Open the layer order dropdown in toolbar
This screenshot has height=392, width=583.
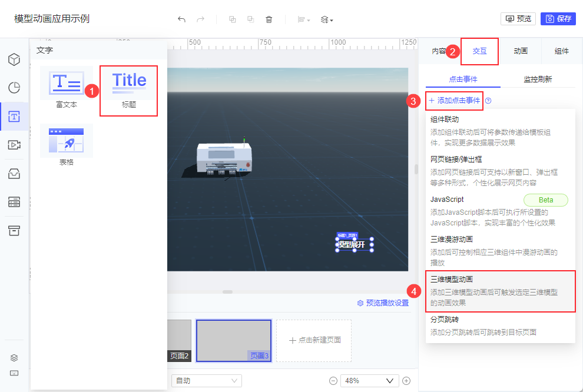pyautogui.click(x=327, y=19)
